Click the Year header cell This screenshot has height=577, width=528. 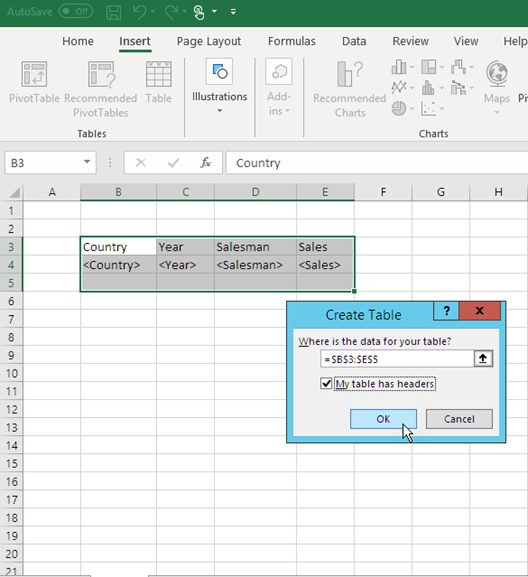[185, 247]
